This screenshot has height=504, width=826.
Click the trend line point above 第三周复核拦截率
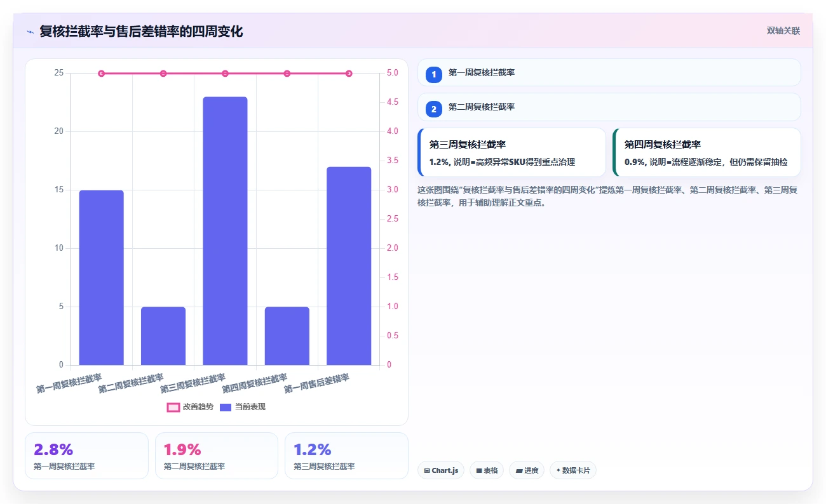click(x=225, y=74)
